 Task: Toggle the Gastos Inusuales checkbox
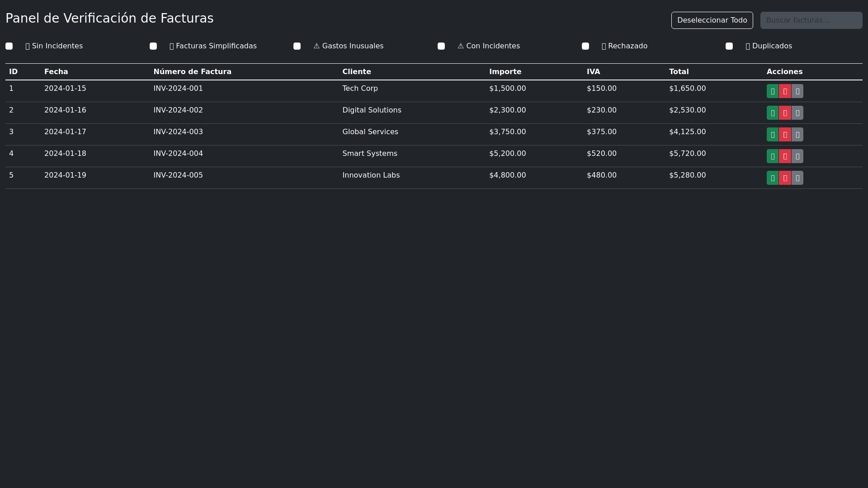297,46
